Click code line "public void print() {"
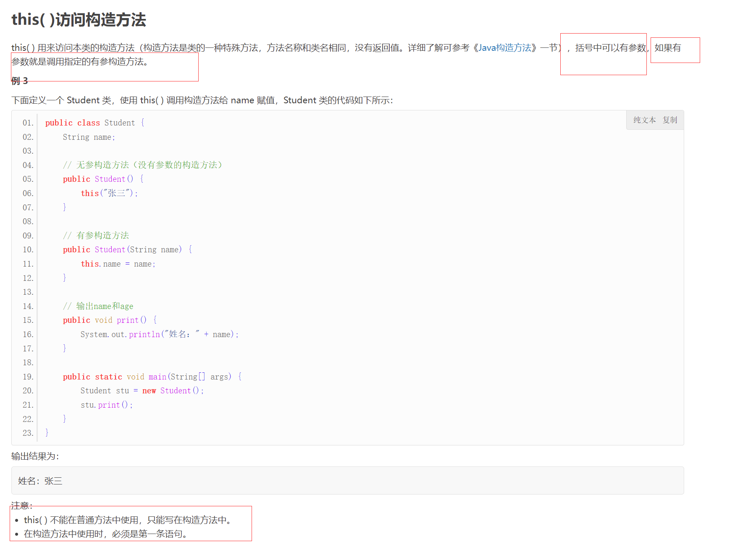Image resolution: width=756 pixels, height=555 pixels. coord(110,320)
